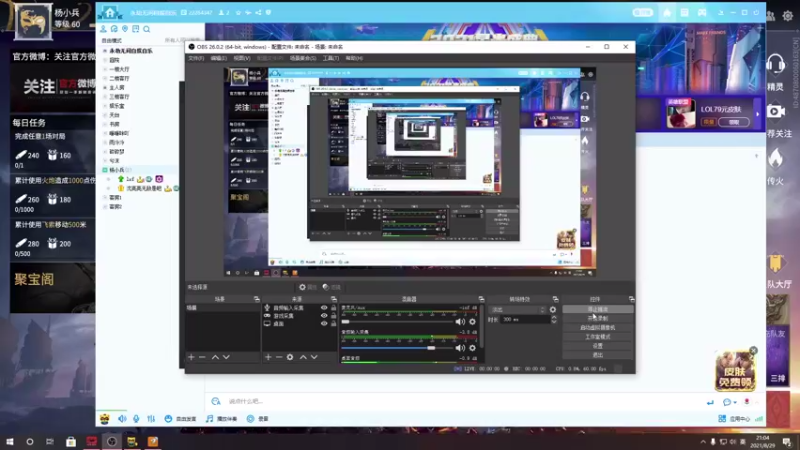The image size is (800, 450).
Task: Open the audio mixer sliders icon in YY bottom bar
Action: pyautogui.click(x=151, y=418)
